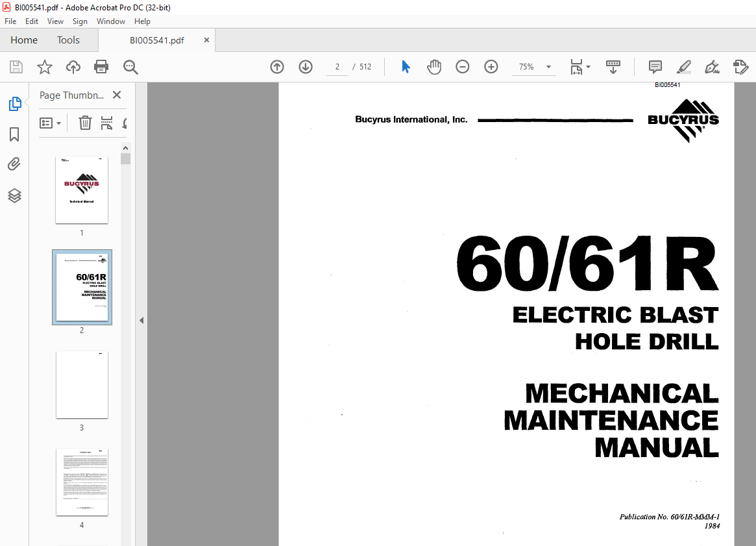The width and height of the screenshot is (756, 546).
Task: Upload file to cloud icon
Action: point(73,67)
